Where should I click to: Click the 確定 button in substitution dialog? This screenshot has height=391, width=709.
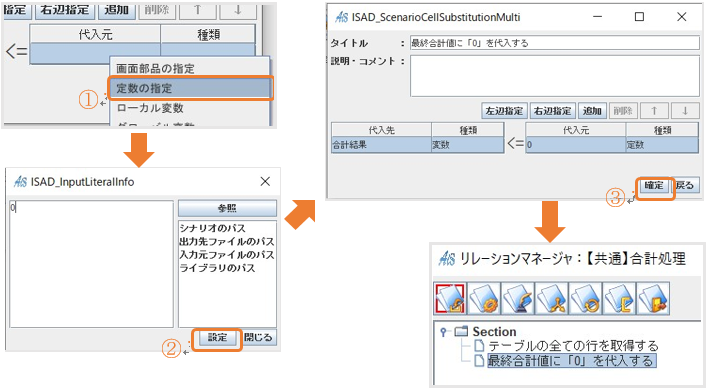[x=654, y=185]
